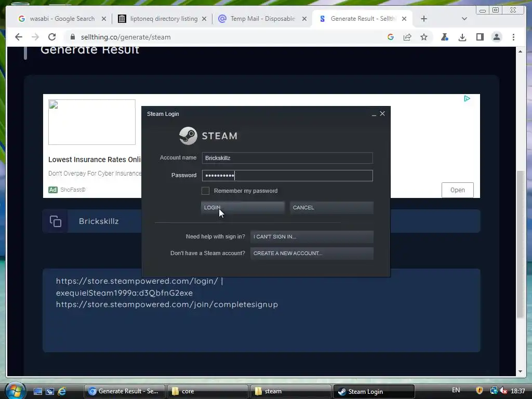
Task: Open the steam folder taskbar button
Action: (291, 391)
